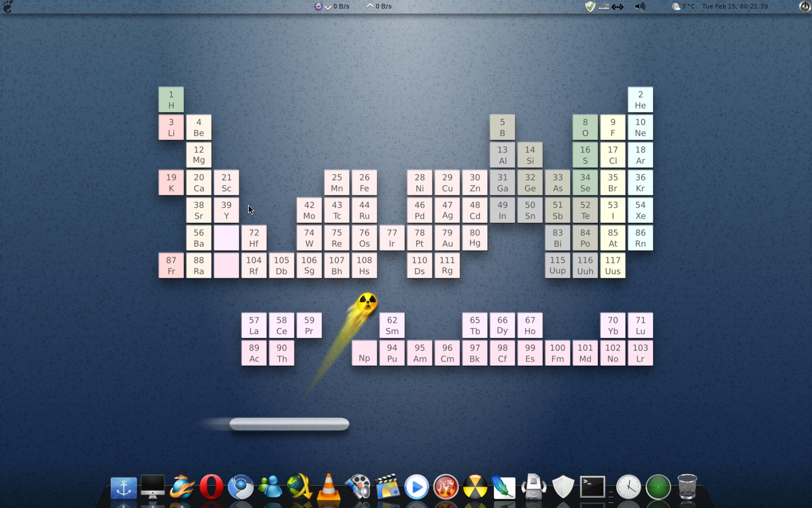Select the '79 Au' gold tile
The width and height of the screenshot is (812, 508).
(x=448, y=238)
